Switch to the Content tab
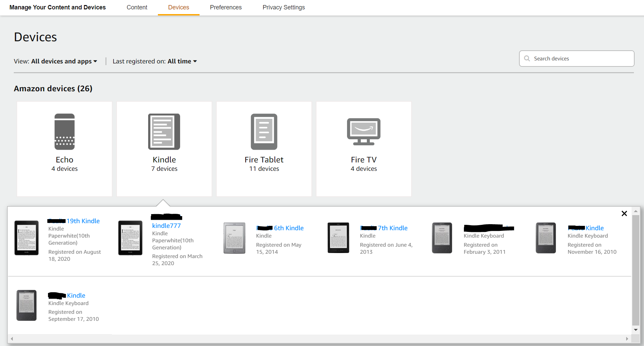 (x=137, y=7)
